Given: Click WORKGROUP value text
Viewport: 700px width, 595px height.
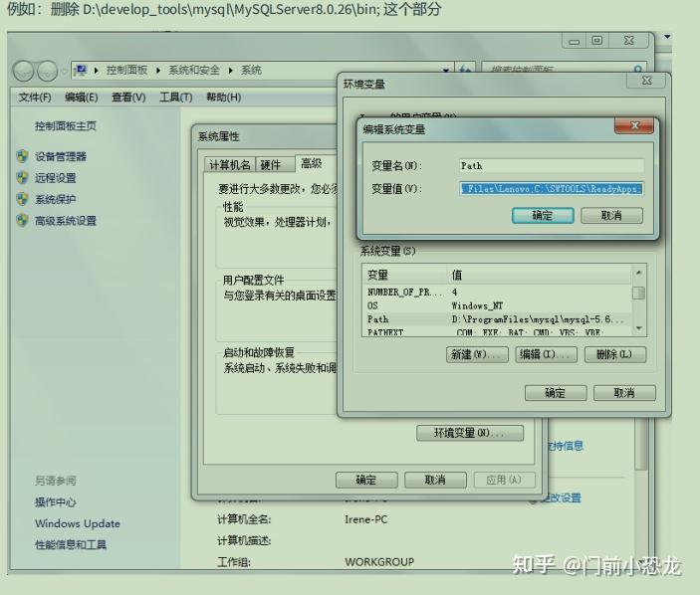Looking at the screenshot, I should [x=379, y=562].
